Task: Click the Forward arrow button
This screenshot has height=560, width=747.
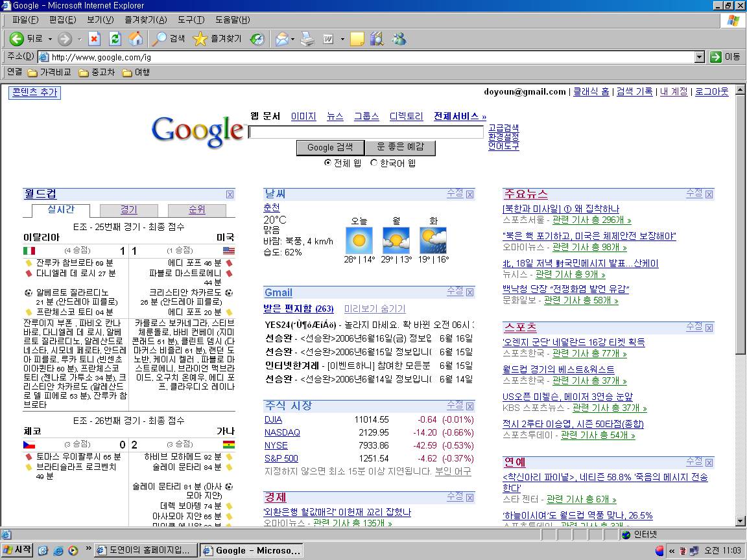Action: click(65, 39)
